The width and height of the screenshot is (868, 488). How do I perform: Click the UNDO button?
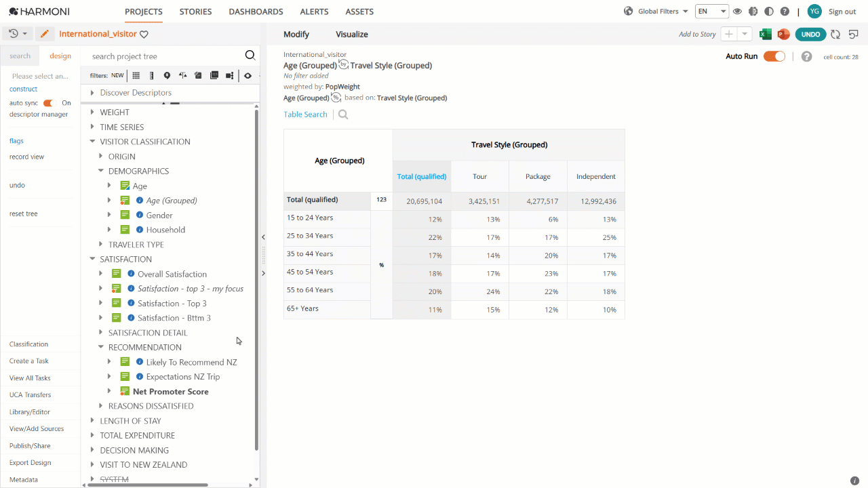[x=810, y=35]
